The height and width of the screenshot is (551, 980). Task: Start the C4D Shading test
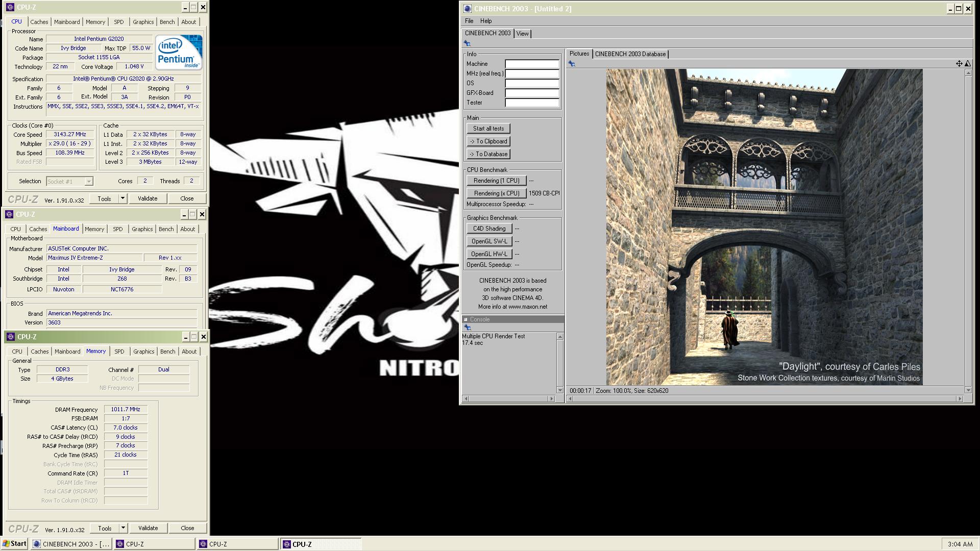[x=489, y=229]
